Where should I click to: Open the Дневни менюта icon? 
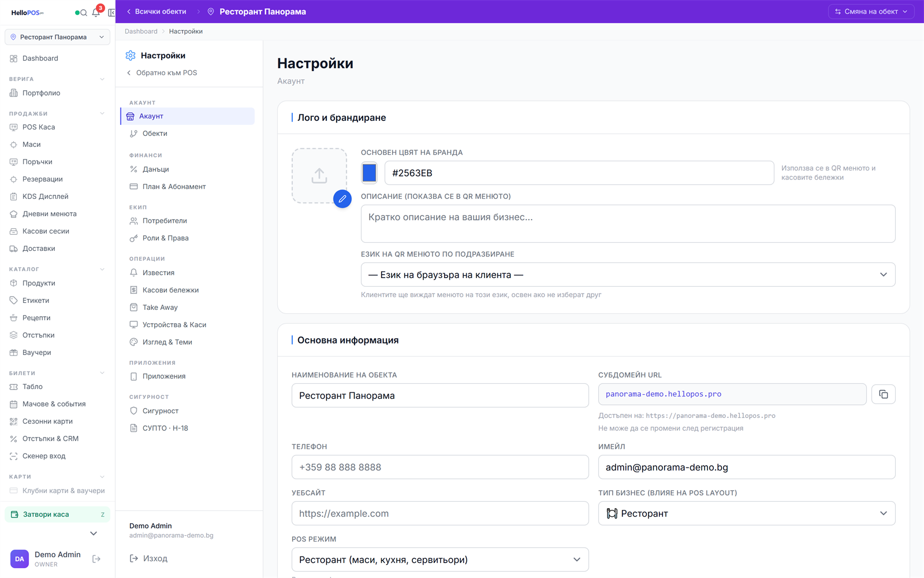coord(14,214)
